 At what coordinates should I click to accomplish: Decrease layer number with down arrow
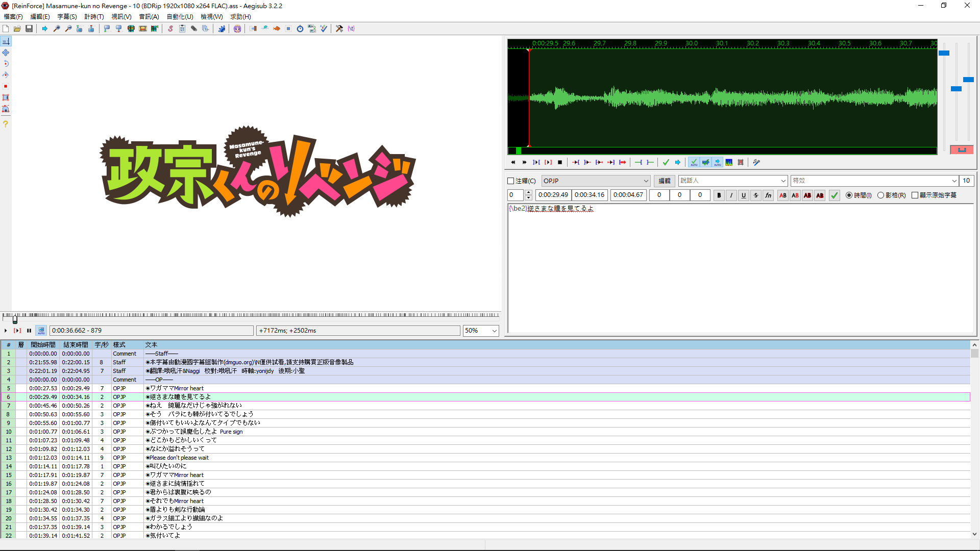528,198
